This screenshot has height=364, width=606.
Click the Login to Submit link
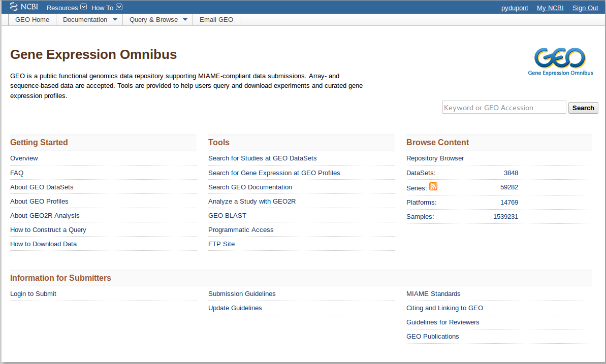(33, 294)
